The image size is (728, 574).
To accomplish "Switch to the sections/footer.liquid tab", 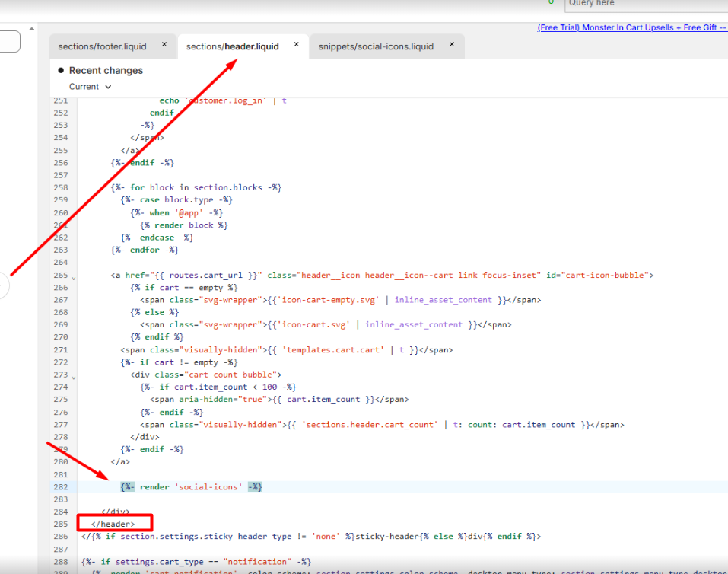I will (x=102, y=46).
